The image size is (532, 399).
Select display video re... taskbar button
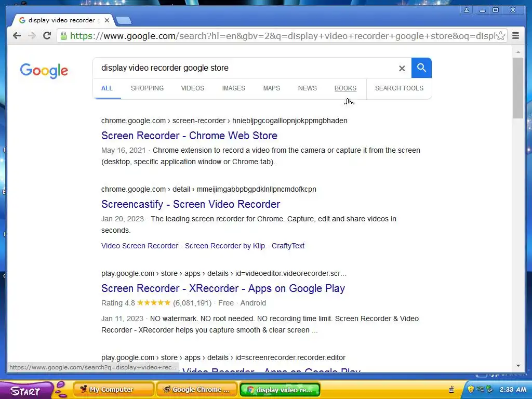tap(280, 390)
